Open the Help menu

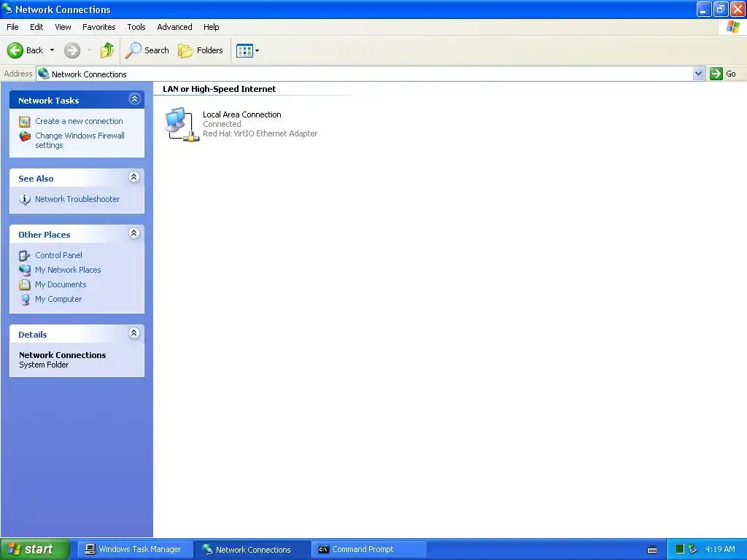[212, 27]
